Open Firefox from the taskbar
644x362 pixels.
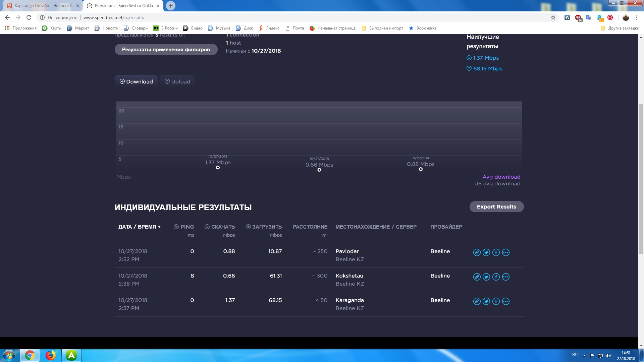51,355
